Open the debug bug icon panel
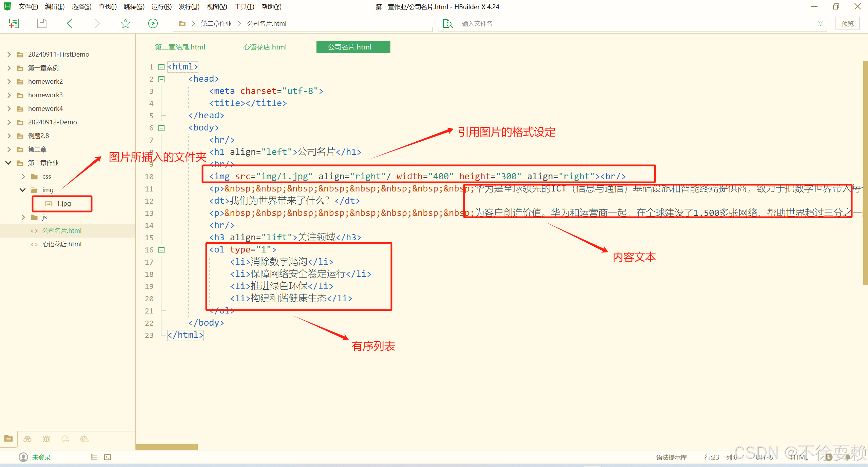 (46, 439)
